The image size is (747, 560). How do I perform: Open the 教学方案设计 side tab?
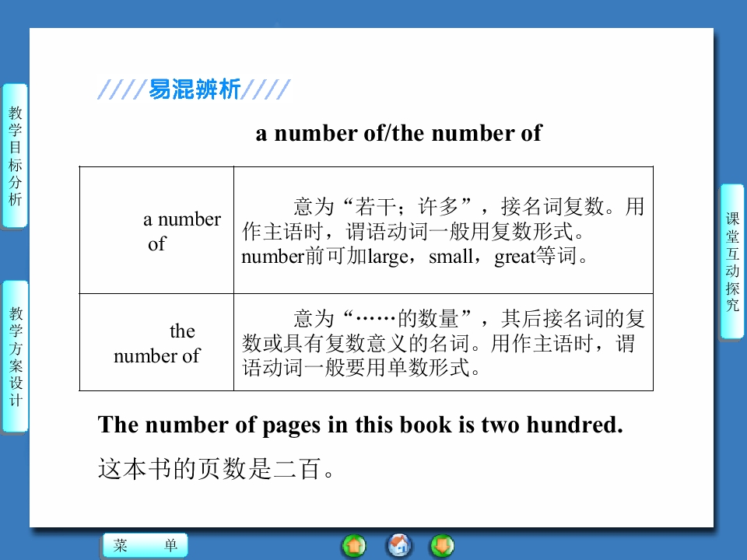[16, 356]
